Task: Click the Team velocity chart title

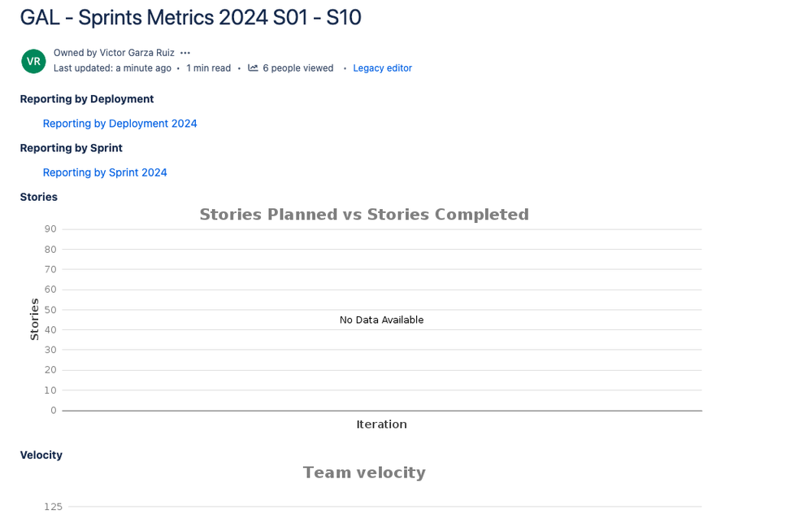Action: click(x=364, y=473)
